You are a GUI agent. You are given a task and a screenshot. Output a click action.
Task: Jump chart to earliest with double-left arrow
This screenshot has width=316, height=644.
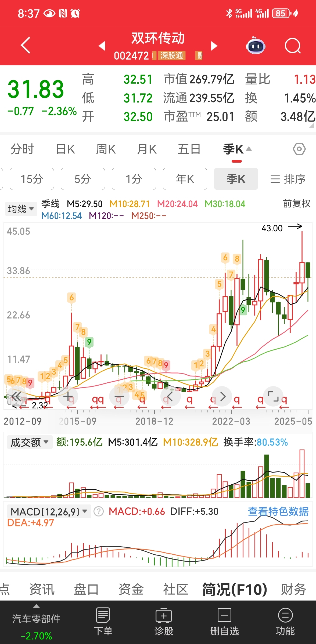point(16,396)
